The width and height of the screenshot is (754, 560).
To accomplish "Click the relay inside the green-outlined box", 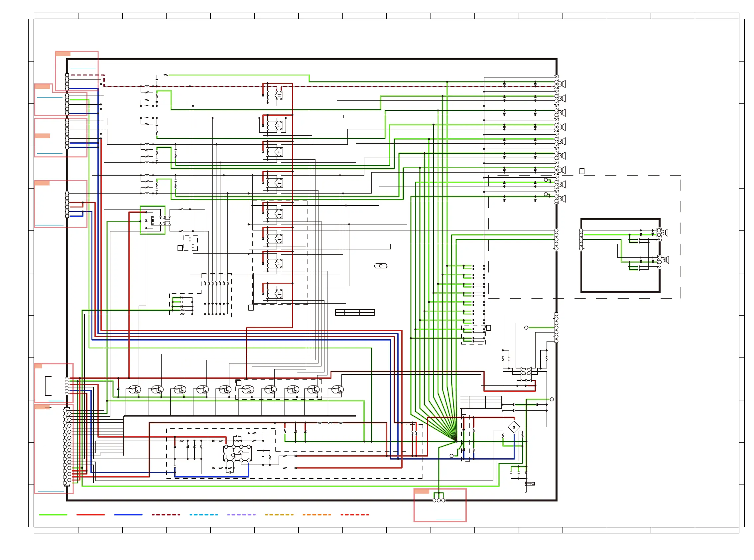I will (161, 220).
